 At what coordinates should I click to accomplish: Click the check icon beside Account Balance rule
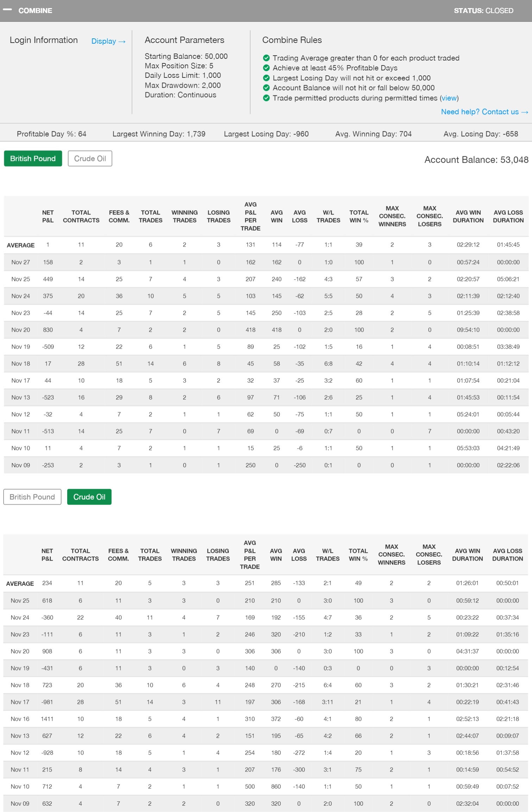(x=266, y=88)
